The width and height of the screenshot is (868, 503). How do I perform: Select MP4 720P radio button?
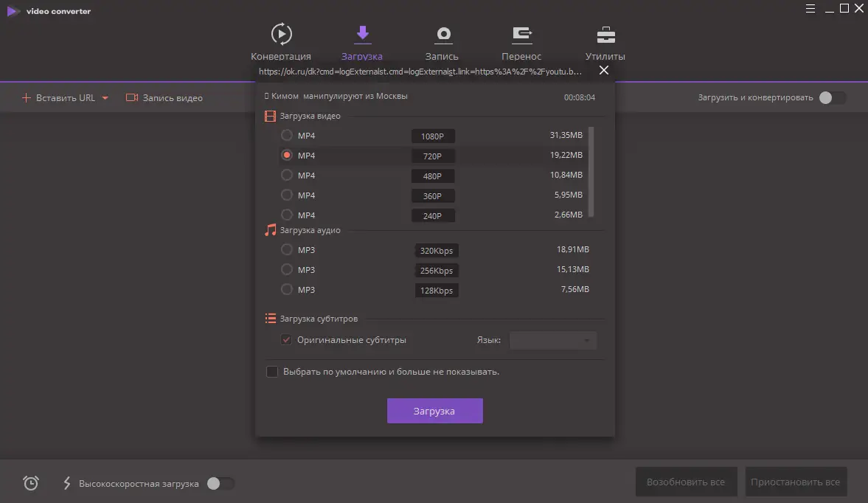click(x=286, y=155)
